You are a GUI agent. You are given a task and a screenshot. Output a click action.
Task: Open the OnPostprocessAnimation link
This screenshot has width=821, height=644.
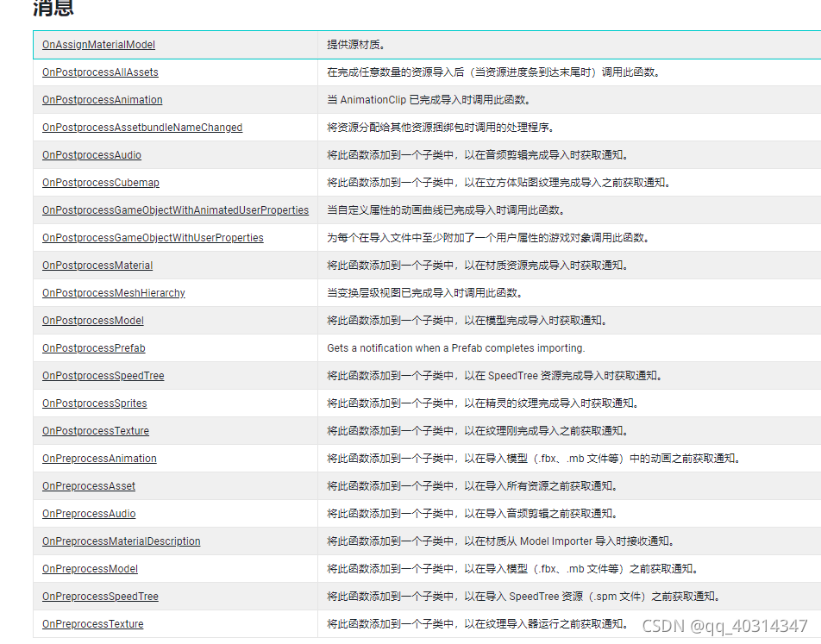click(x=102, y=99)
